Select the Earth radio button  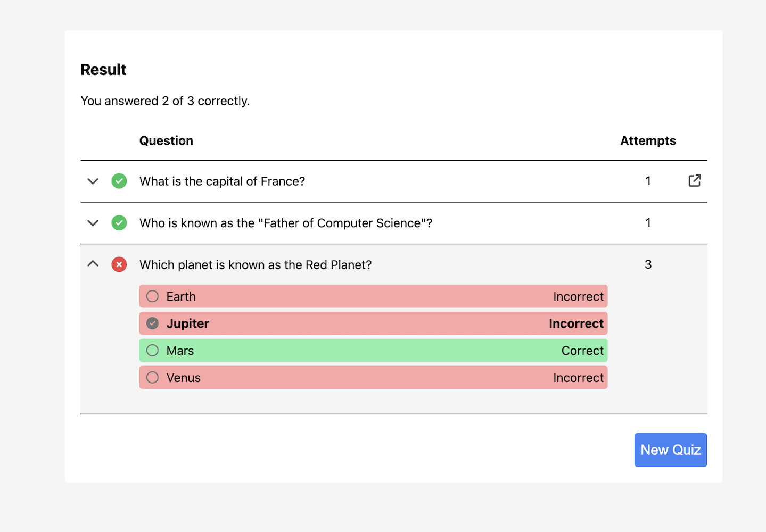click(153, 296)
